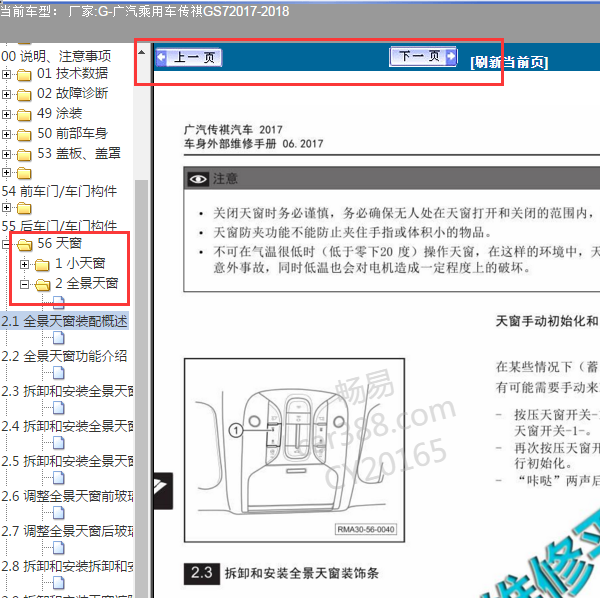Click the eye icon in the 注意 header
600x598 pixels.
pyautogui.click(x=198, y=179)
